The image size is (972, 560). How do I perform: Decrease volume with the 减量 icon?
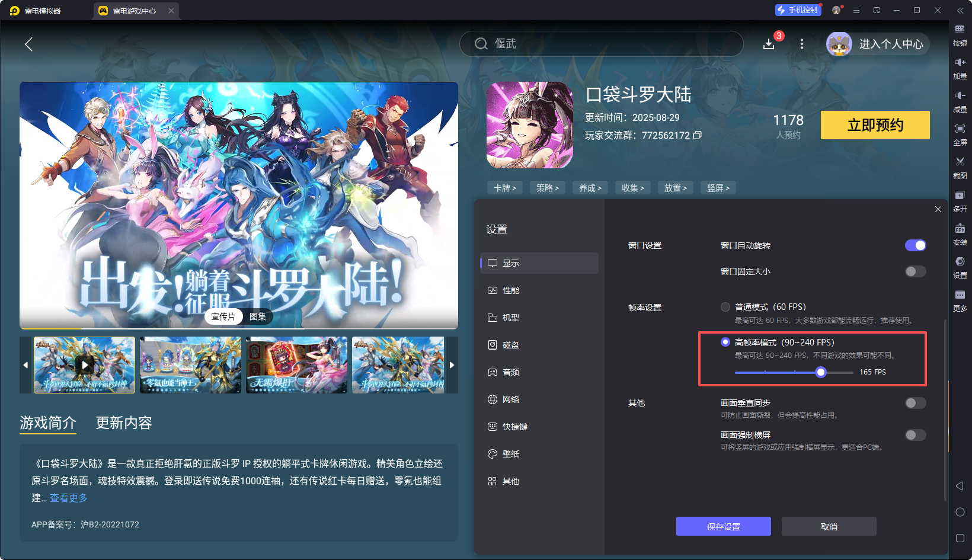pyautogui.click(x=960, y=102)
